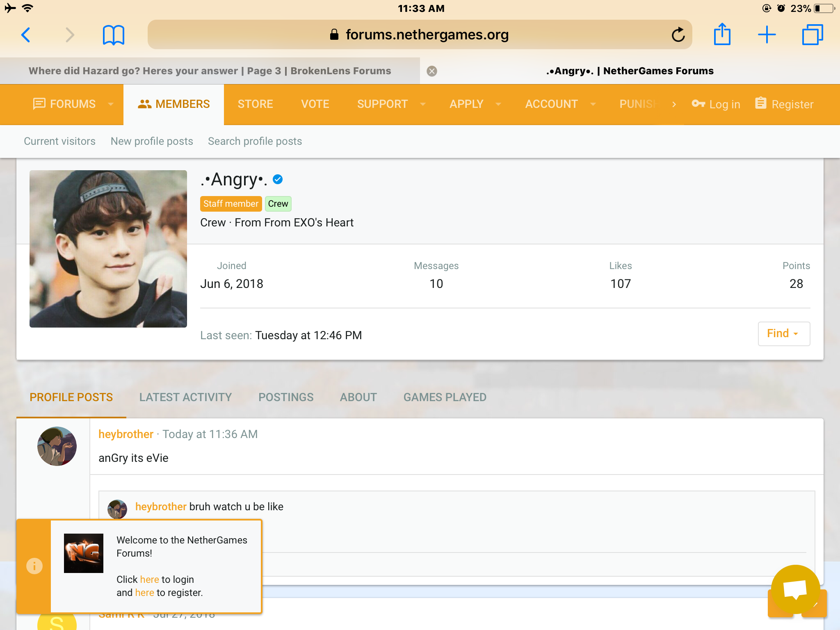The width and height of the screenshot is (840, 630).
Task: Switch to the LATEST ACTIVITY tab
Action: [185, 397]
